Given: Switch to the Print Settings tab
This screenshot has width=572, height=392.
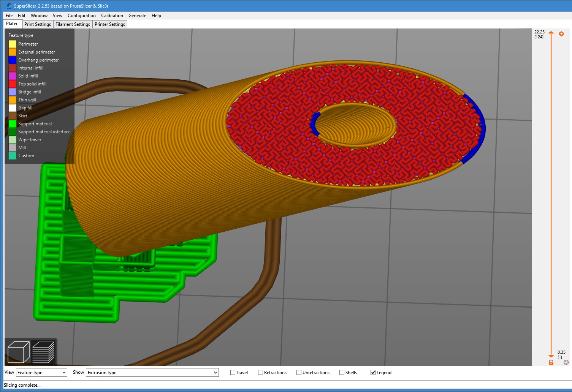Looking at the screenshot, I should coord(37,24).
